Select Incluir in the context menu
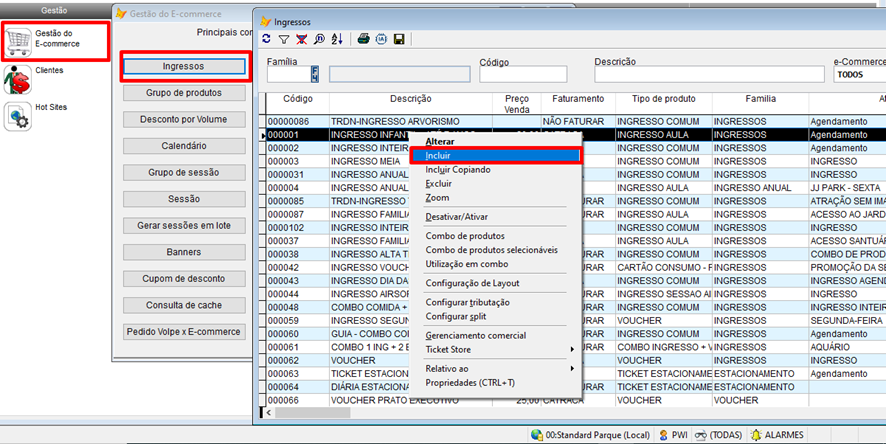This screenshot has width=886, height=444. coord(438,156)
